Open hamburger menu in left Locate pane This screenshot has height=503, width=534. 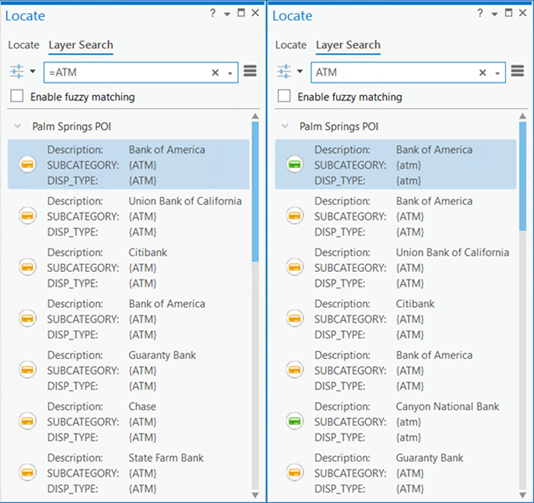tap(250, 71)
